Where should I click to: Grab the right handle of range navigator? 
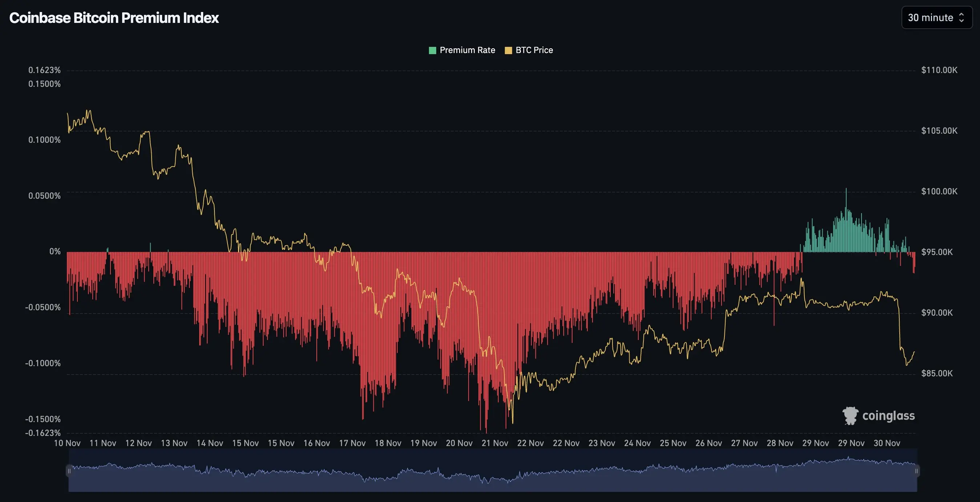point(916,471)
